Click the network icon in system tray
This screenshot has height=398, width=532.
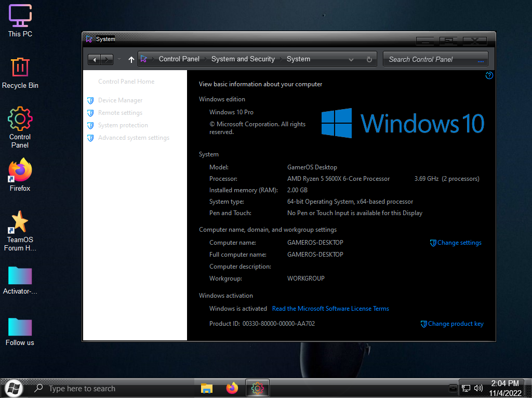point(466,388)
